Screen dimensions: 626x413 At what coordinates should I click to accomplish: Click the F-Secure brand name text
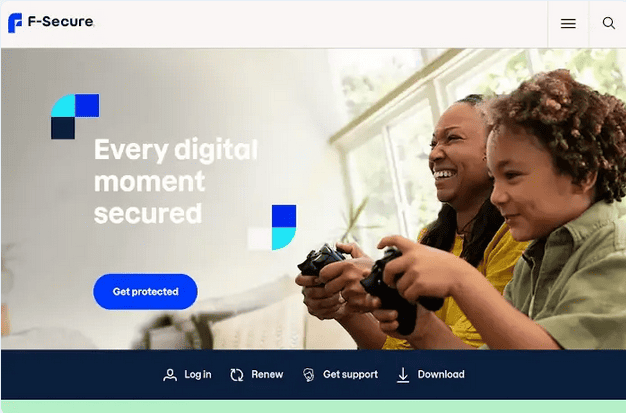pos(60,22)
